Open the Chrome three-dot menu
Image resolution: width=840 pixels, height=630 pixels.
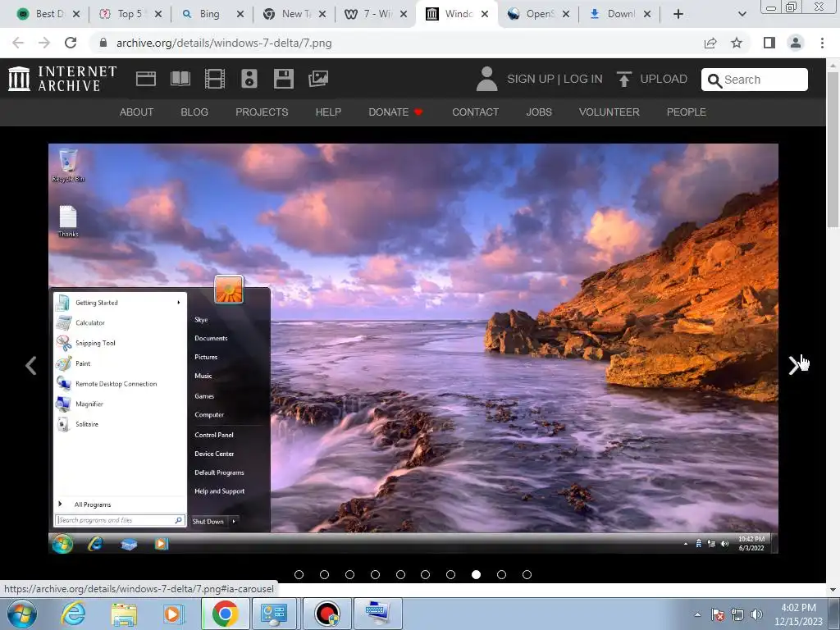point(822,43)
